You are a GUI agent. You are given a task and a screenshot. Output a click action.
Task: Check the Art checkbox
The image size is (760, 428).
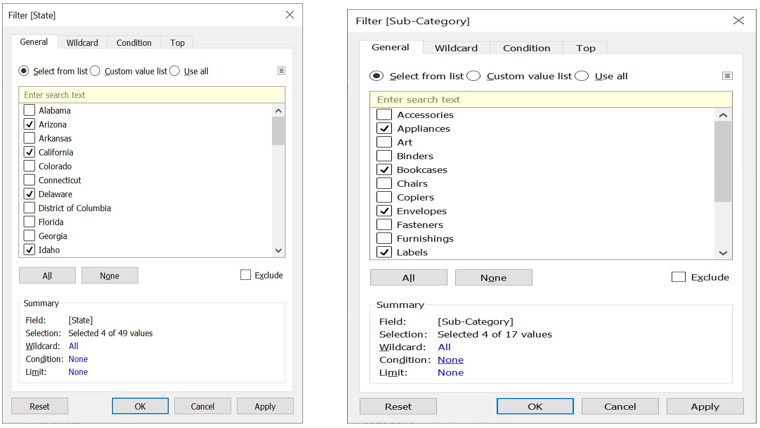coord(384,142)
